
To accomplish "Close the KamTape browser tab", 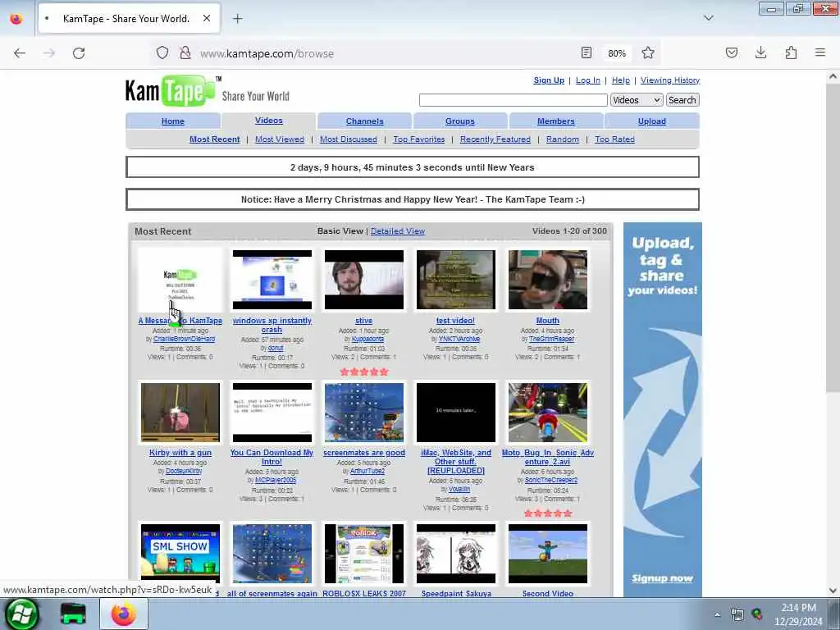I will [x=207, y=19].
